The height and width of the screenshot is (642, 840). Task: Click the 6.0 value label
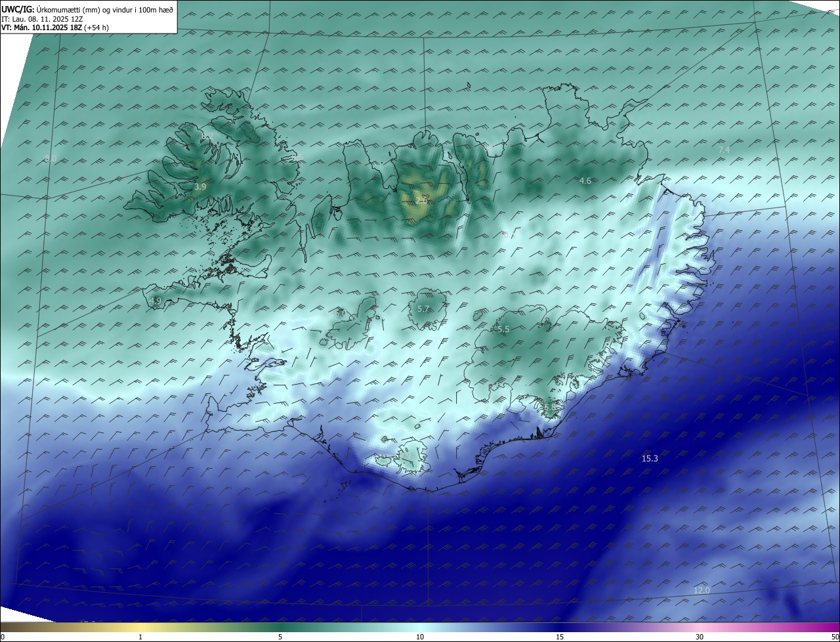pyautogui.click(x=340, y=314)
